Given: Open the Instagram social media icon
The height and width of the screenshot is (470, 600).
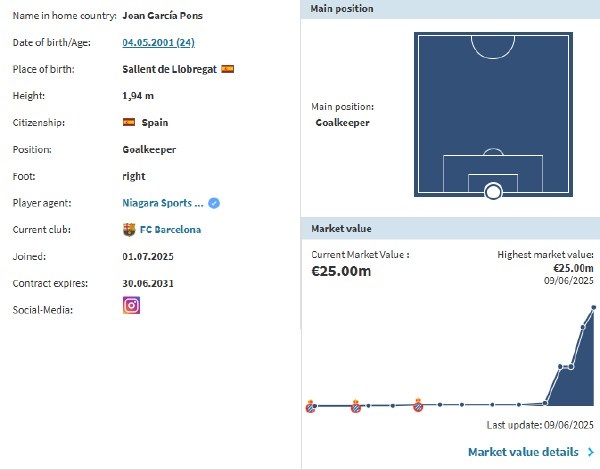Looking at the screenshot, I should [x=131, y=306].
